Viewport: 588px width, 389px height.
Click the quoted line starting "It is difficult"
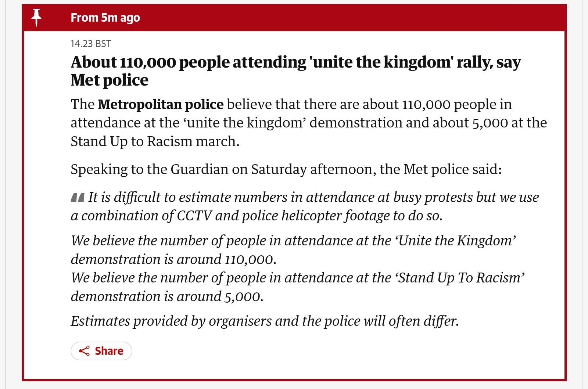pyautogui.click(x=313, y=198)
